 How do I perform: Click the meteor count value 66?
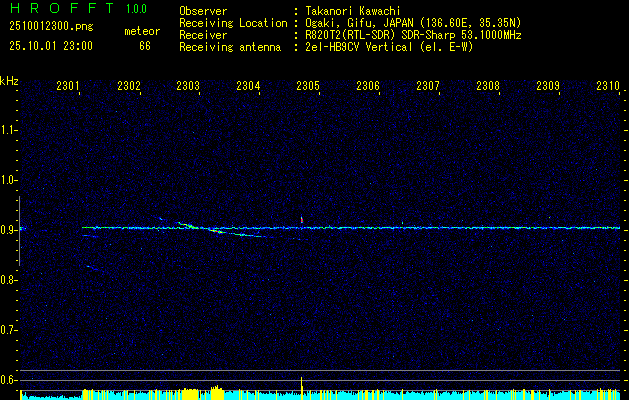coord(145,46)
